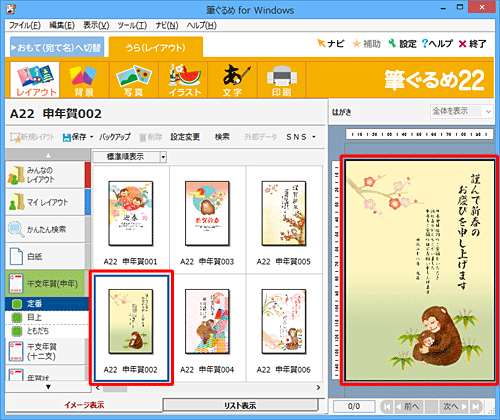
Task: Open 設定 settings in top bar
Action: coord(402,43)
